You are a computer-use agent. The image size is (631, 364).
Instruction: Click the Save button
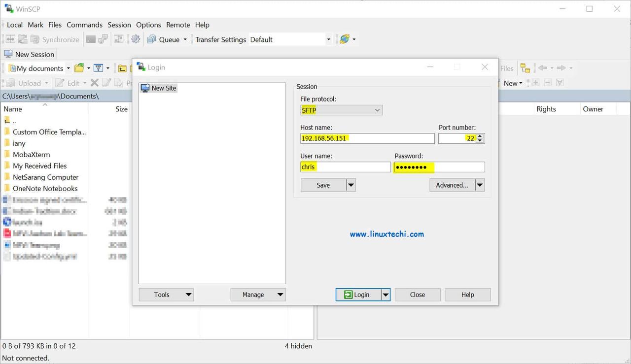(x=323, y=185)
